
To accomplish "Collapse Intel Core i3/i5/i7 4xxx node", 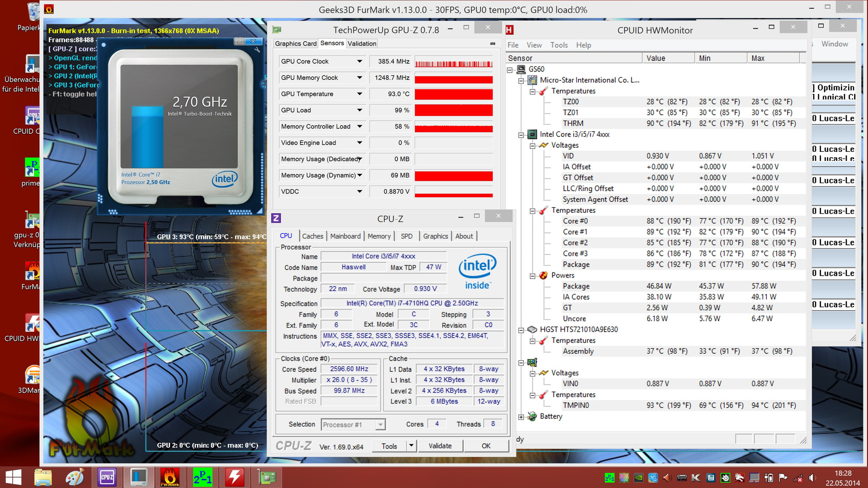I will pyautogui.click(x=521, y=135).
